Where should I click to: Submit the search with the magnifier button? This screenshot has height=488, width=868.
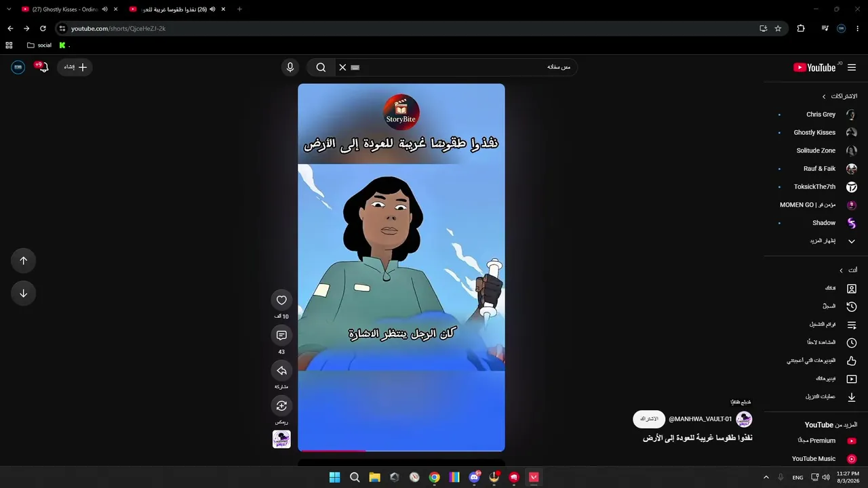pyautogui.click(x=321, y=67)
